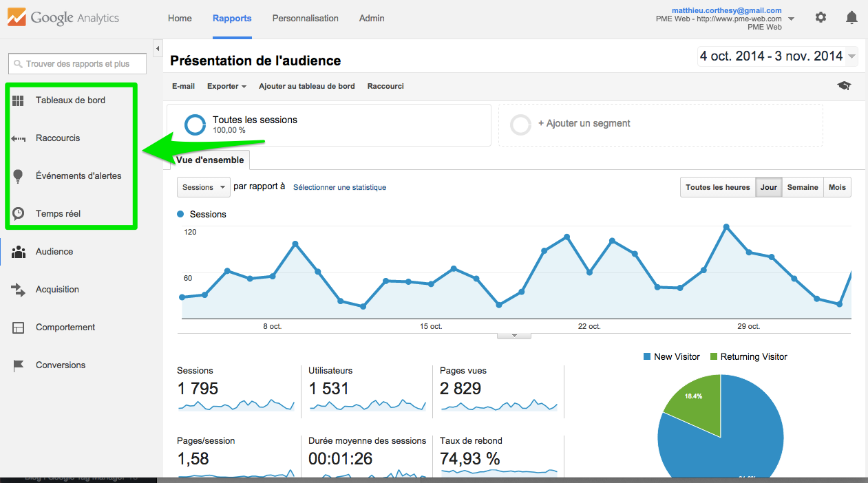This screenshot has height=483, width=868.
Task: Click the graduation cap education icon
Action: 844,86
